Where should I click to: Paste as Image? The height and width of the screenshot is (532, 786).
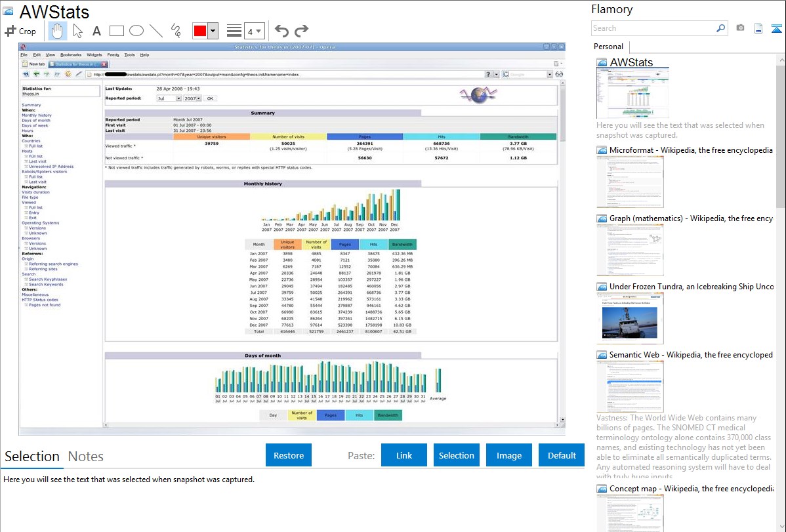[x=508, y=455]
